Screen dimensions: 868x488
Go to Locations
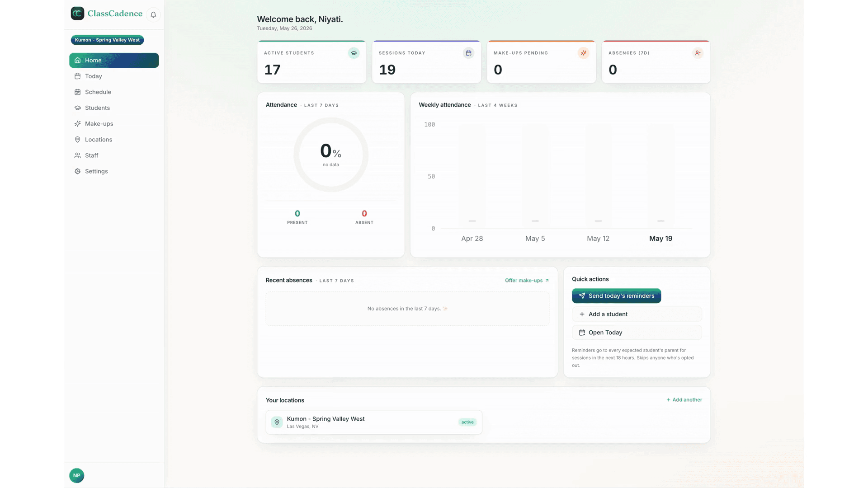pyautogui.click(x=114, y=139)
